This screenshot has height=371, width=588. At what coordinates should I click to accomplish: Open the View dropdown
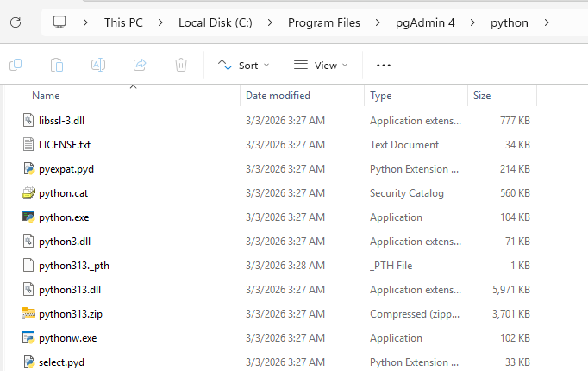(321, 66)
